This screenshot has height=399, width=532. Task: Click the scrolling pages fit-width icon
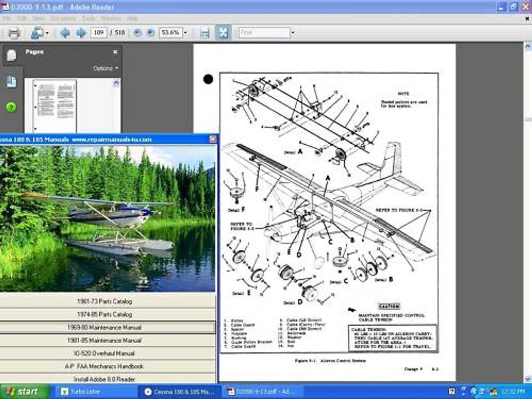click(x=204, y=33)
